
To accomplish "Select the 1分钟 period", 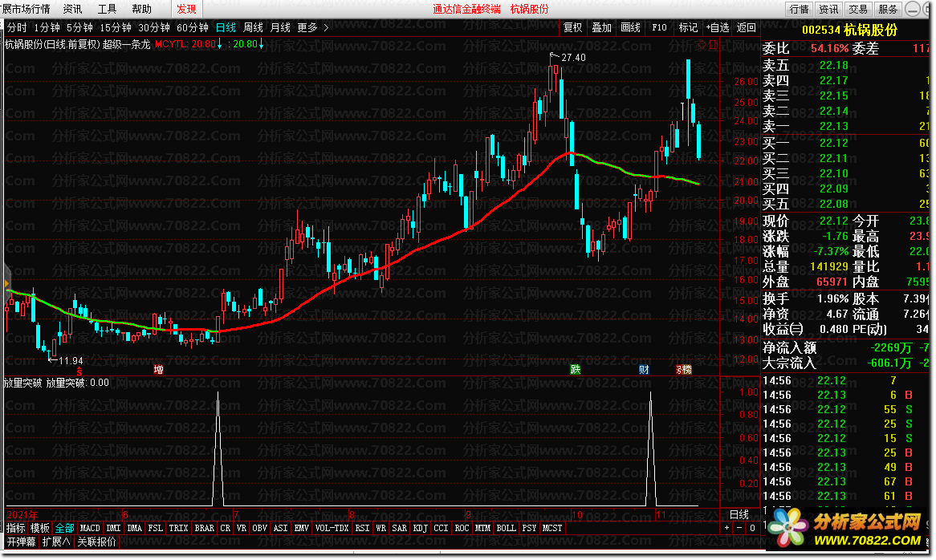I will click(47, 27).
